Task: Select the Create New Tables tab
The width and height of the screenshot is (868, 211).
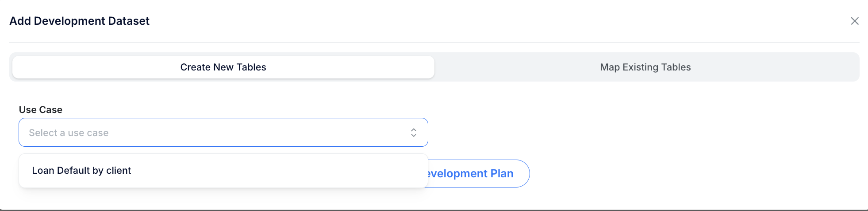Action: click(x=223, y=67)
